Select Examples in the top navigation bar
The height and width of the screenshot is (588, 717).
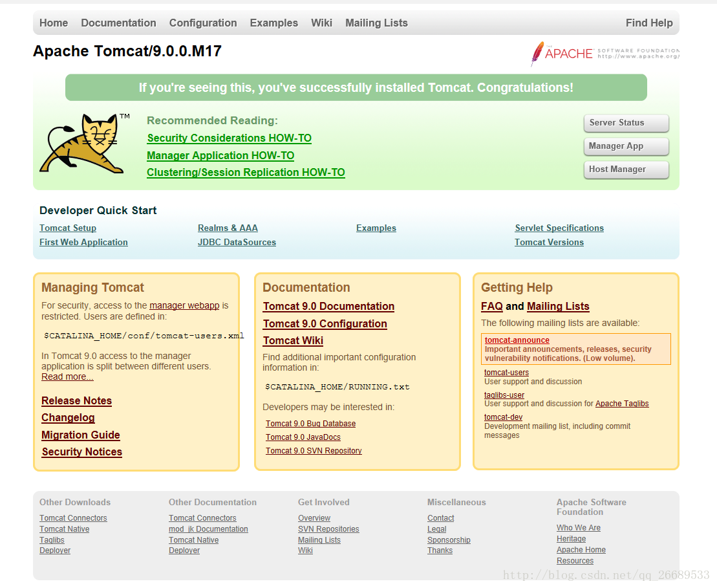click(274, 23)
